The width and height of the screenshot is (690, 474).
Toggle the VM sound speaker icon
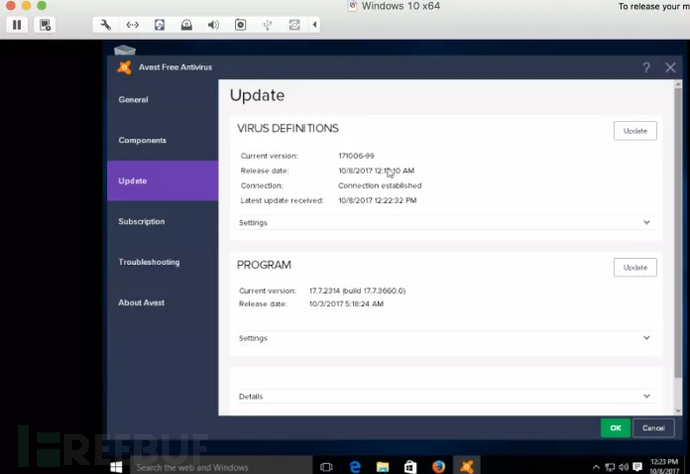213,25
